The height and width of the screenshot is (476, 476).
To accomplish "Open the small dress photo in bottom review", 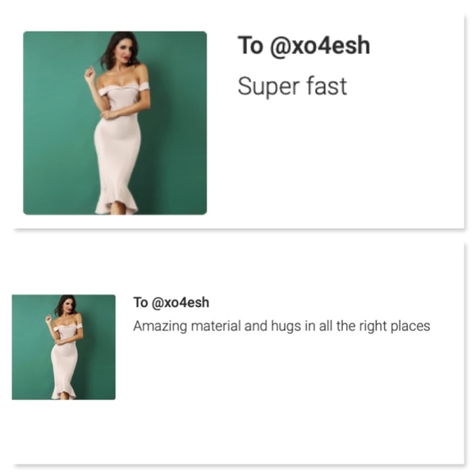I will click(x=64, y=347).
